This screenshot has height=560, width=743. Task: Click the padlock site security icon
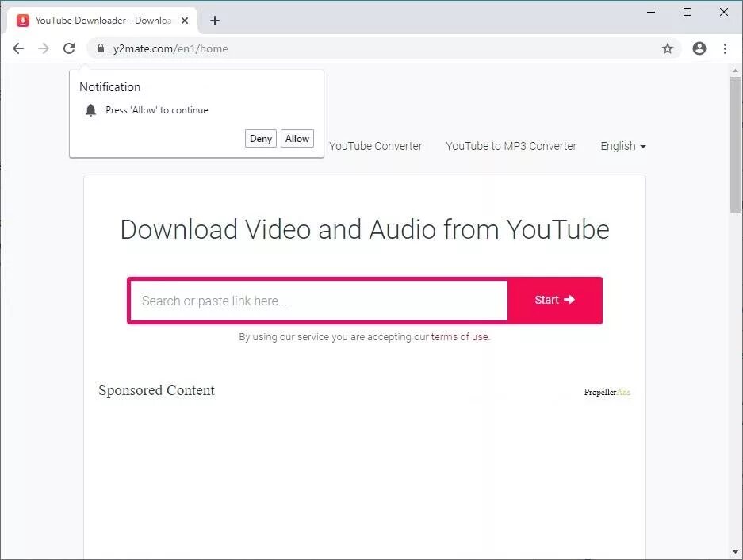click(101, 48)
